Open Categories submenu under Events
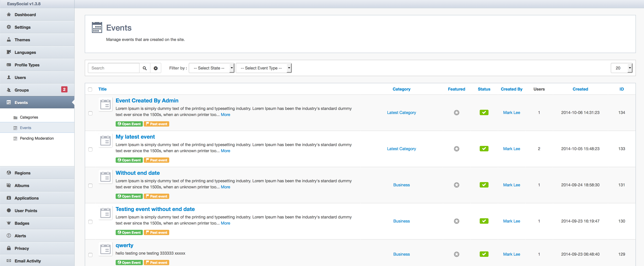 (29, 117)
